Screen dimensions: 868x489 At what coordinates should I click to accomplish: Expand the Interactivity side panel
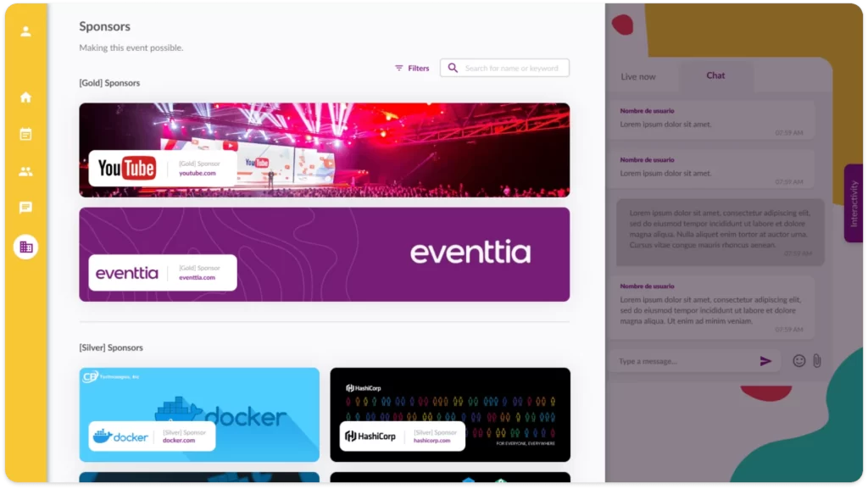(x=853, y=203)
